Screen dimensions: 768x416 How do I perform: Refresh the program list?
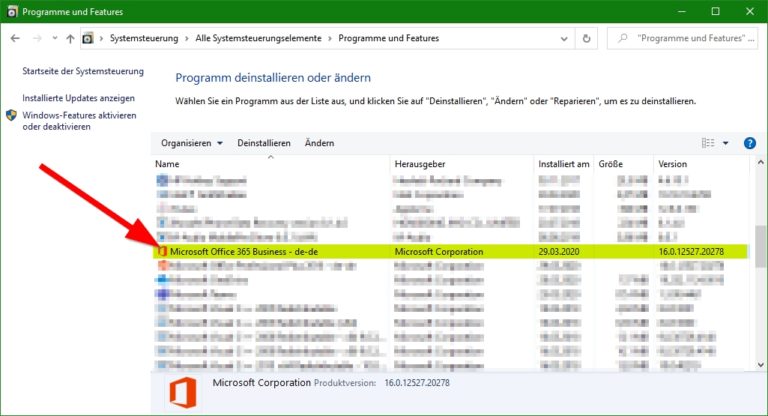click(x=586, y=39)
